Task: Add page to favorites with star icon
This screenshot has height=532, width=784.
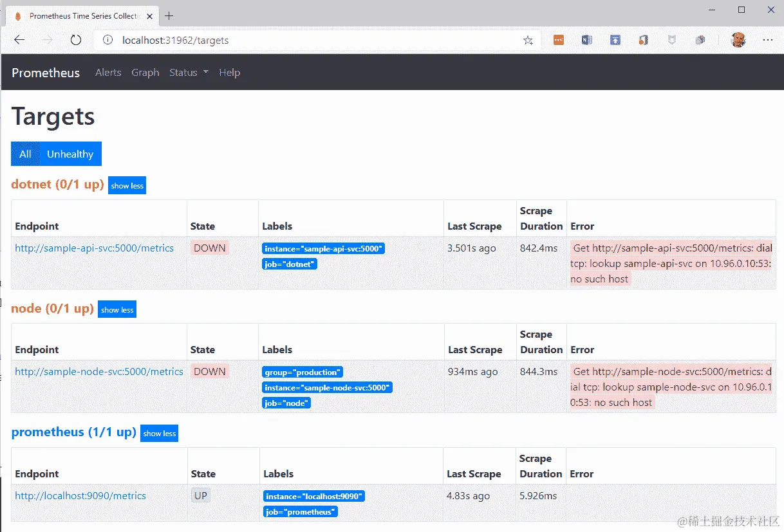Action: pyautogui.click(x=528, y=41)
